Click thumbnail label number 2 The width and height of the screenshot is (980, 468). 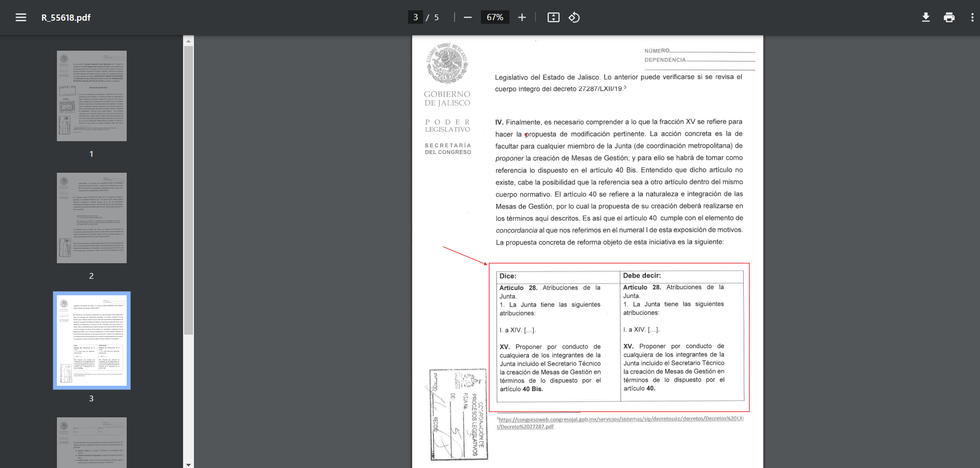tap(92, 276)
